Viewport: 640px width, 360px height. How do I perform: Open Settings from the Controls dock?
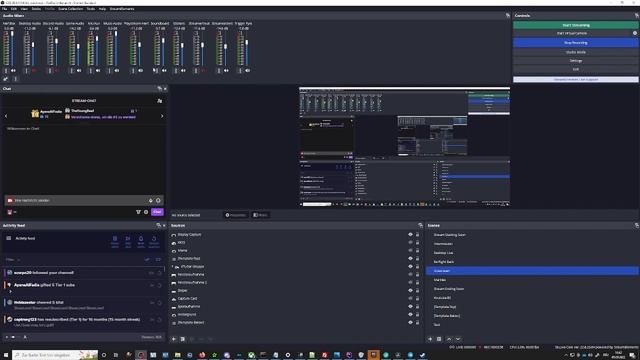click(x=576, y=61)
